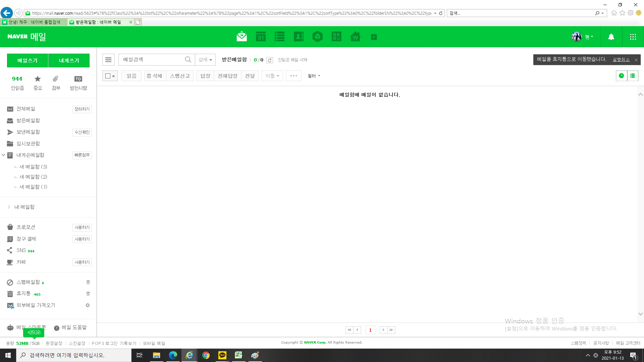Click 실행취소 undo link in notification

point(621,60)
